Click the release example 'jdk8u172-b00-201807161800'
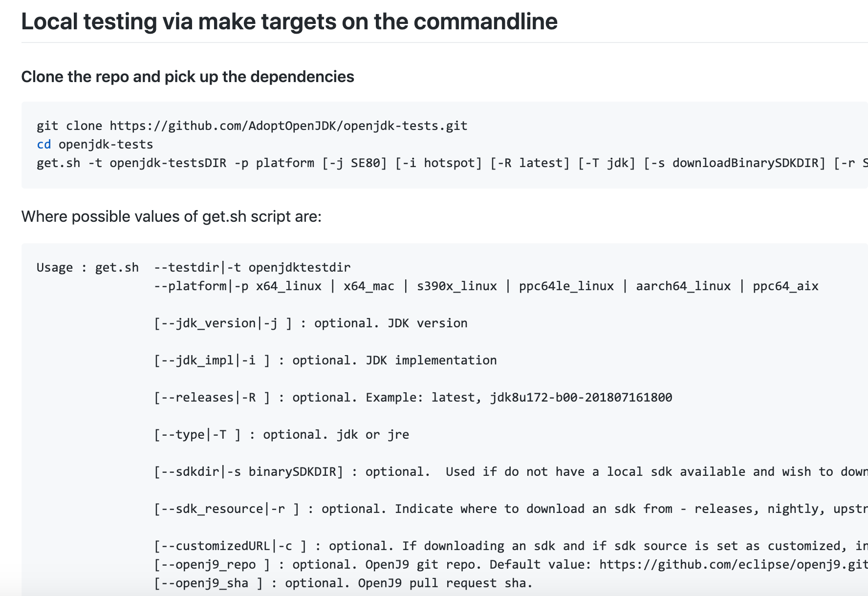868x596 pixels. (x=581, y=398)
